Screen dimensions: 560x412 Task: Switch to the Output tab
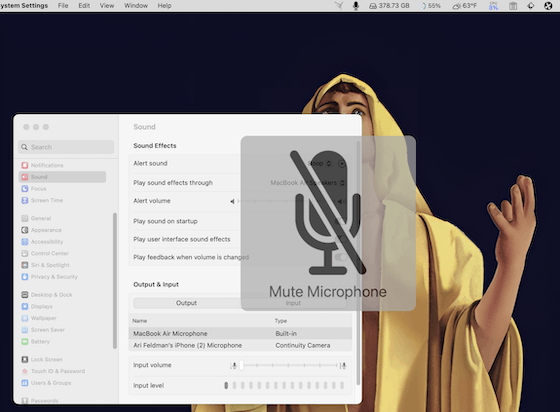tap(186, 303)
